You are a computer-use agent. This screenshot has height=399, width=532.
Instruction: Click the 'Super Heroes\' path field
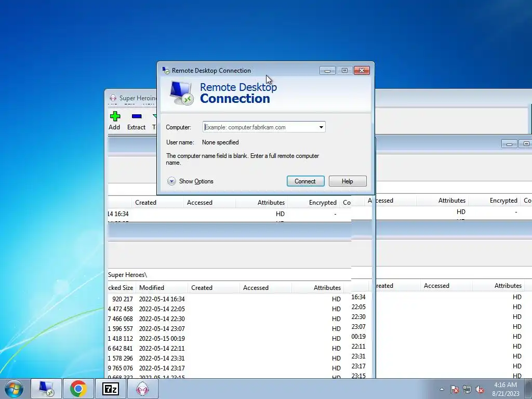pyautogui.click(x=229, y=275)
